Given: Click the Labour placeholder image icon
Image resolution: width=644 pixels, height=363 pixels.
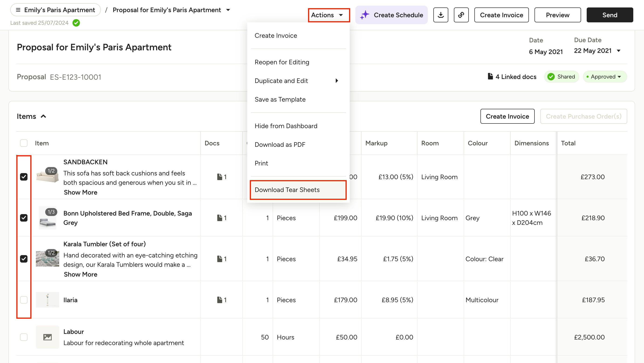Looking at the screenshot, I should 48,337.
